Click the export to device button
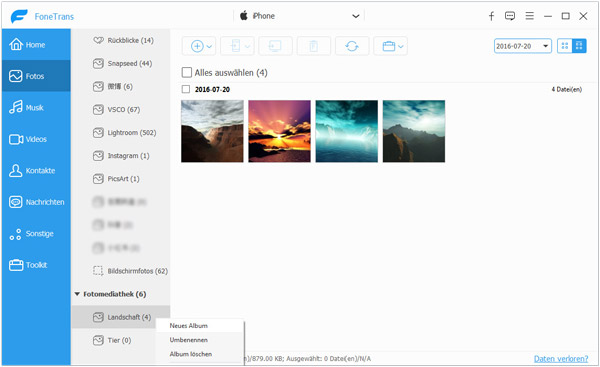This screenshot has height=367, width=600. [x=237, y=46]
